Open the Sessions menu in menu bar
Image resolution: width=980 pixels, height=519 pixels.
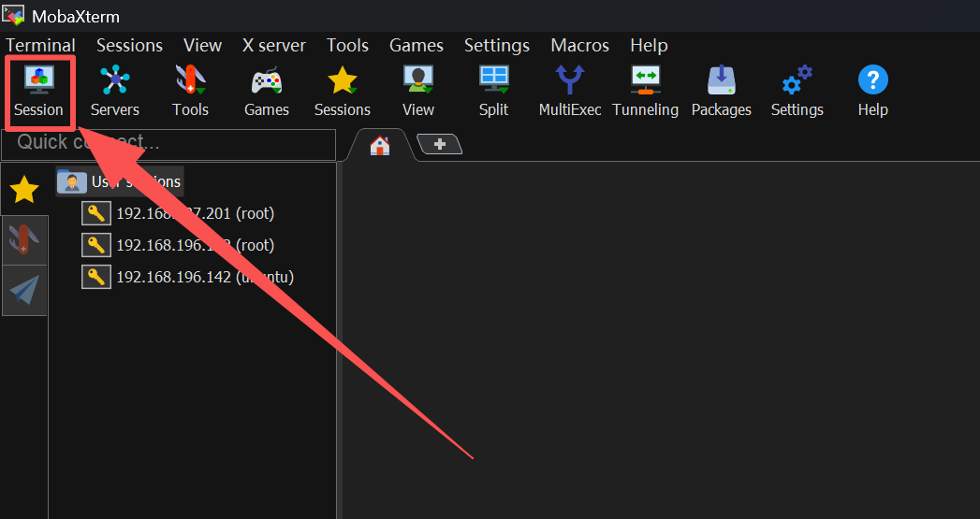pos(129,46)
